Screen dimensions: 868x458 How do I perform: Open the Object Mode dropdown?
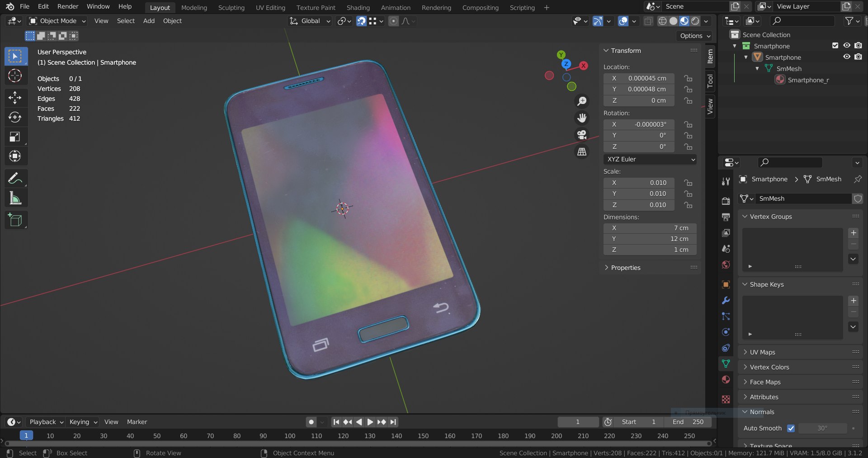57,21
